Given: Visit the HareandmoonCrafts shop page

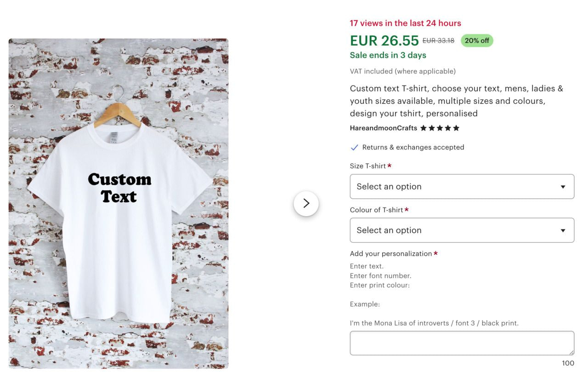Looking at the screenshot, I should tap(383, 128).
